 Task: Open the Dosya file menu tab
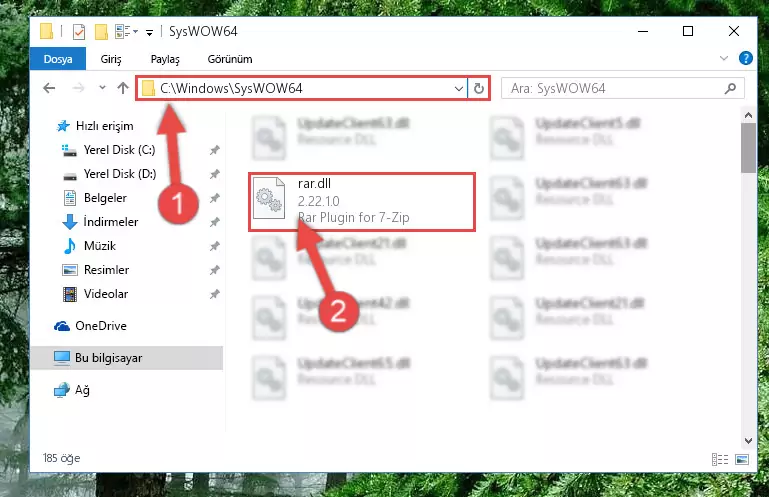pyautogui.click(x=58, y=59)
